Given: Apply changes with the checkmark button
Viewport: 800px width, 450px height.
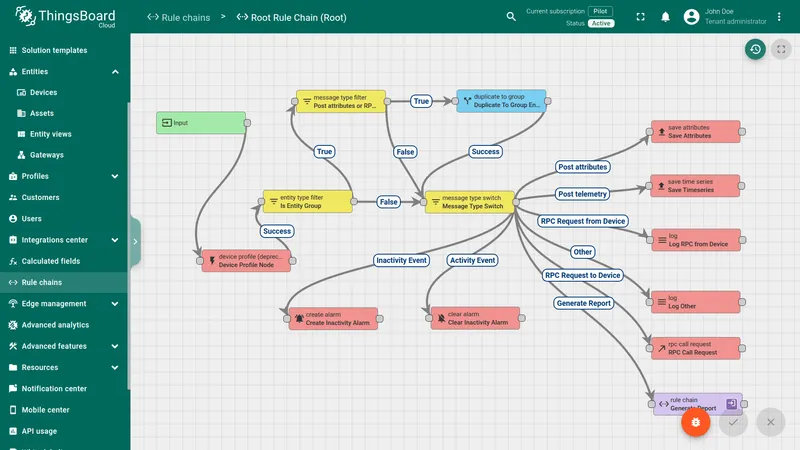Looking at the screenshot, I should coord(733,422).
